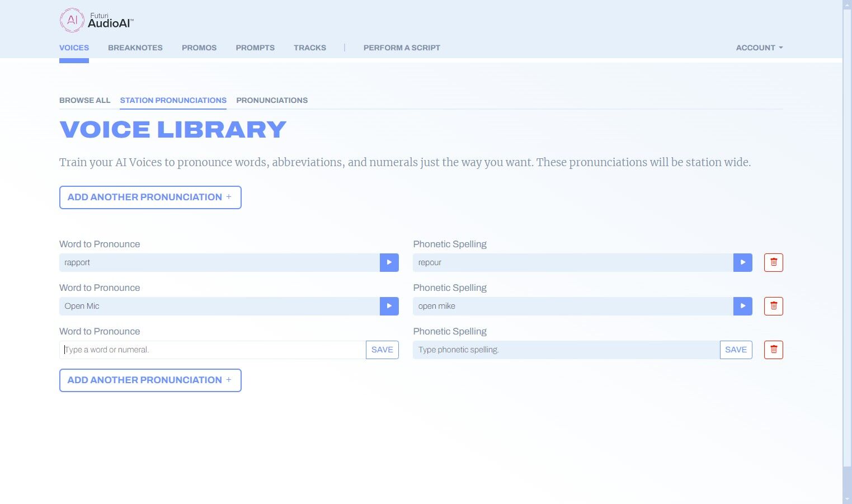The width and height of the screenshot is (852, 504).
Task: Expand the Account dropdown menu
Action: tap(759, 48)
